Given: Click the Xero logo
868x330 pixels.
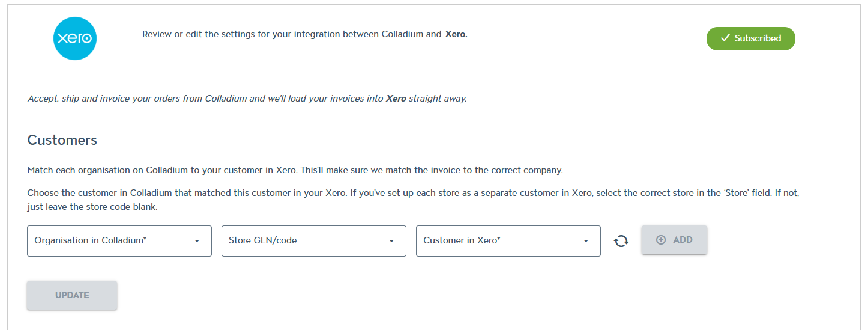Looking at the screenshot, I should point(75,38).
